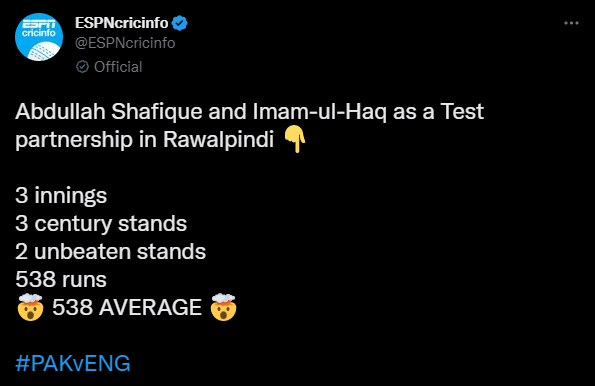Click the '3 century stands' line
This screenshot has height=386, width=595.
click(101, 223)
